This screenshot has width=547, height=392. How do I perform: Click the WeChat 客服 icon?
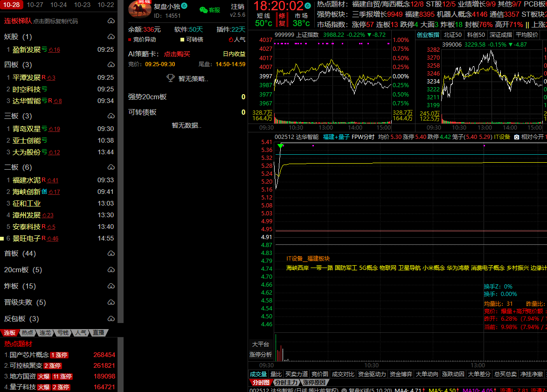coord(204,10)
